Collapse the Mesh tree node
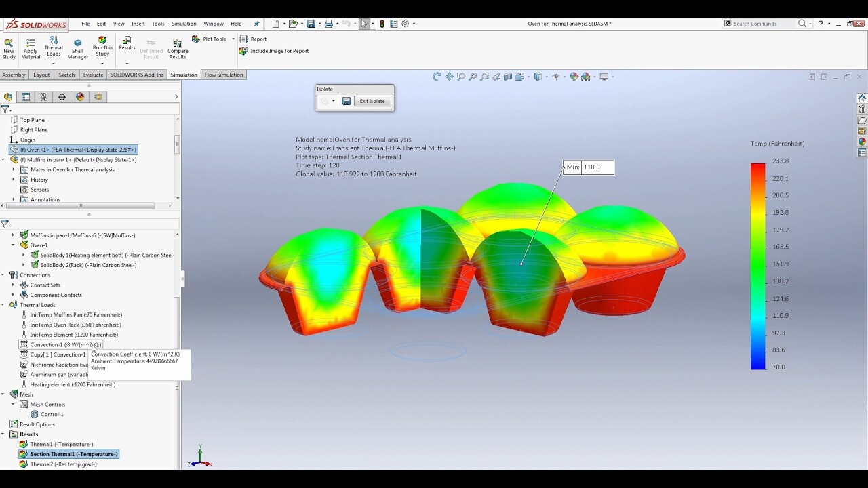868x488 pixels. (x=3, y=394)
